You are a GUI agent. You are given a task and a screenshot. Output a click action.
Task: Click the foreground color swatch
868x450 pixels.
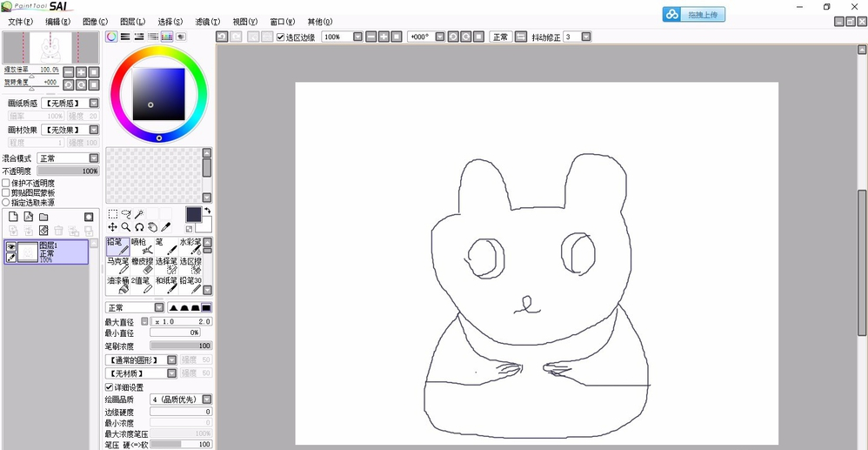point(193,214)
